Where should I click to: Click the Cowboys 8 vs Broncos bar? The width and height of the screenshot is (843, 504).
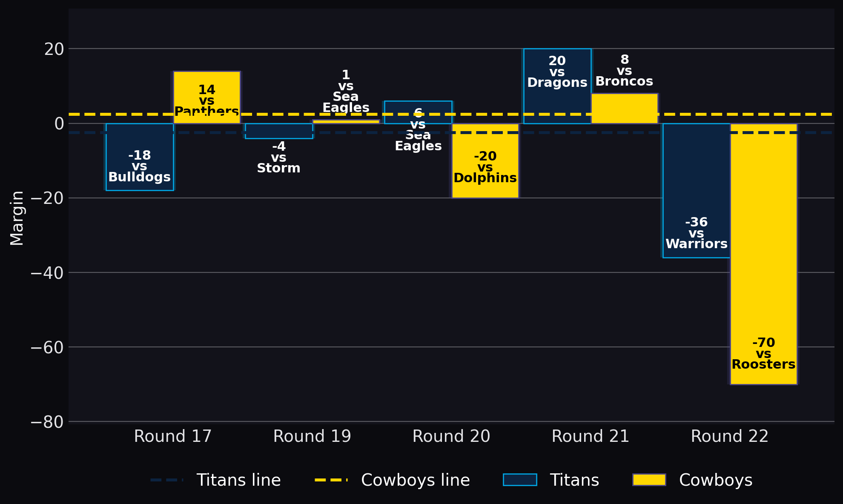click(x=625, y=109)
